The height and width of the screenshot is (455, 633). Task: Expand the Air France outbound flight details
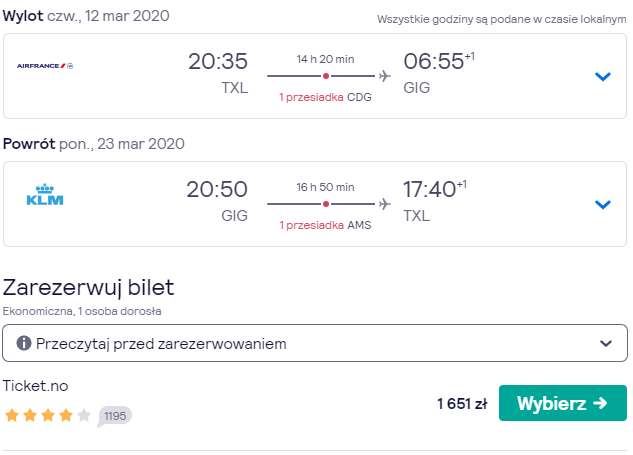tap(603, 76)
